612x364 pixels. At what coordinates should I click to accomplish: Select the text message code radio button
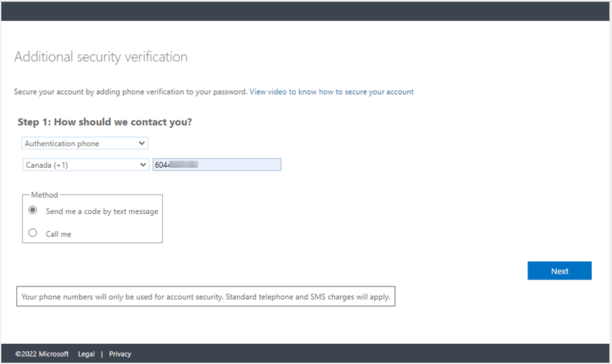click(33, 211)
